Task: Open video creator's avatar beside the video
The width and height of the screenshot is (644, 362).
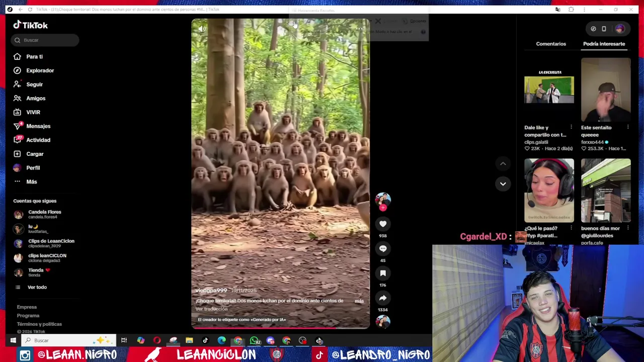Action: coord(383,199)
